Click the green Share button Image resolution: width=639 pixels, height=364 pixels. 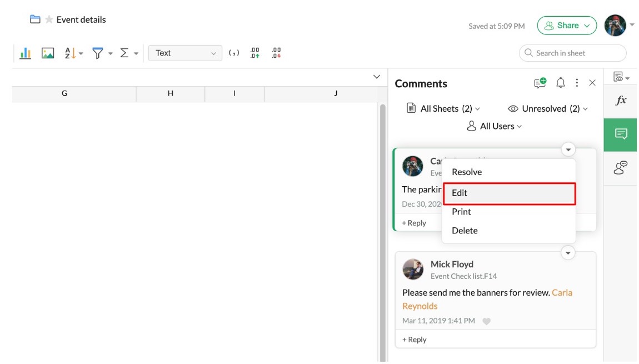click(567, 26)
